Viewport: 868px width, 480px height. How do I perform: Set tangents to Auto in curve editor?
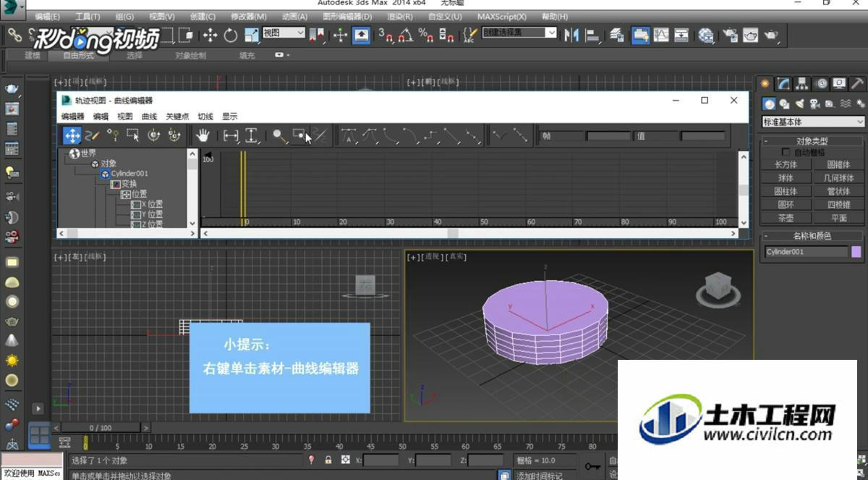pyautogui.click(x=349, y=135)
